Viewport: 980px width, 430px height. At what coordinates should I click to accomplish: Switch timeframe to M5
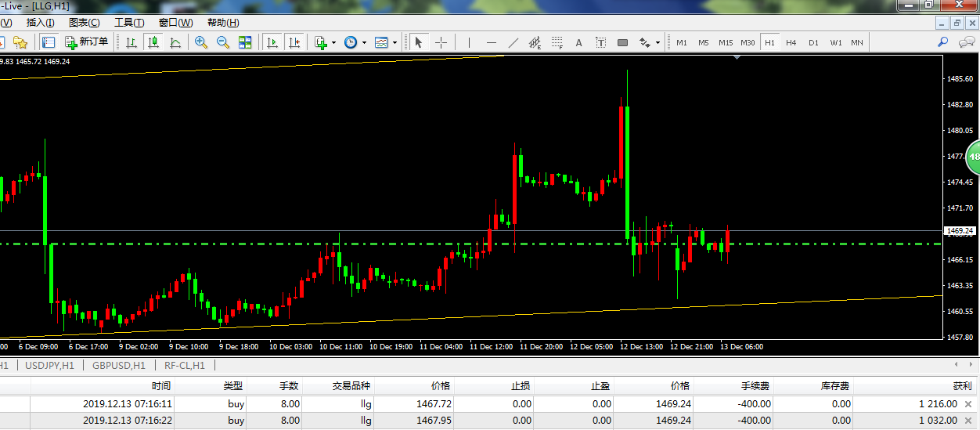coord(704,42)
